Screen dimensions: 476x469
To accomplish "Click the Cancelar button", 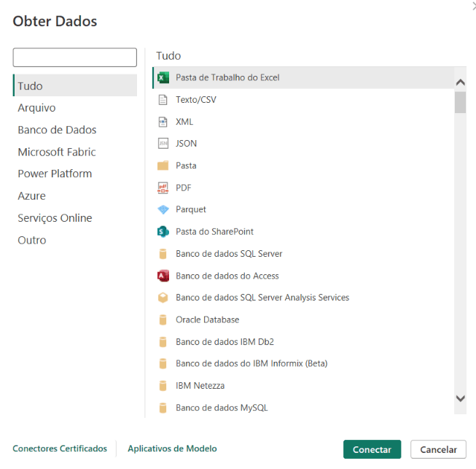I will pyautogui.click(x=438, y=449).
